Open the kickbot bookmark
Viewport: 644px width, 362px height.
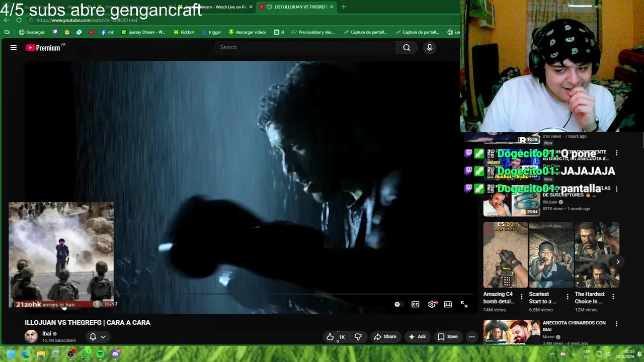[x=184, y=32]
